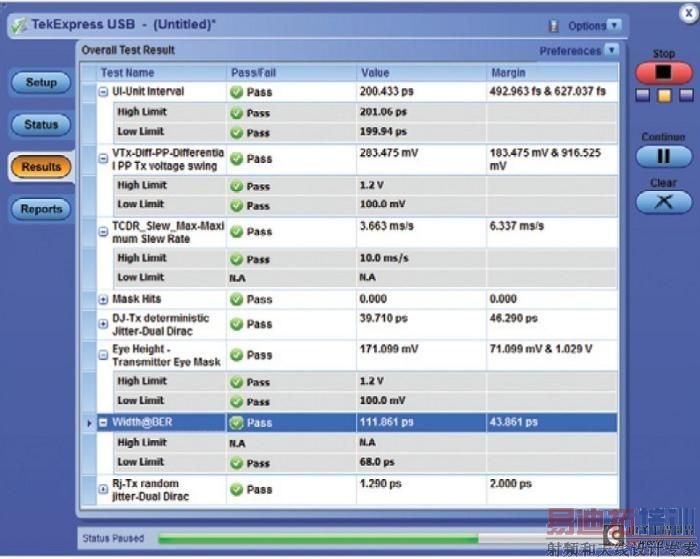Click the row arrow indicator beside Width@BER
The height and width of the screenshot is (559, 700).
89,422
